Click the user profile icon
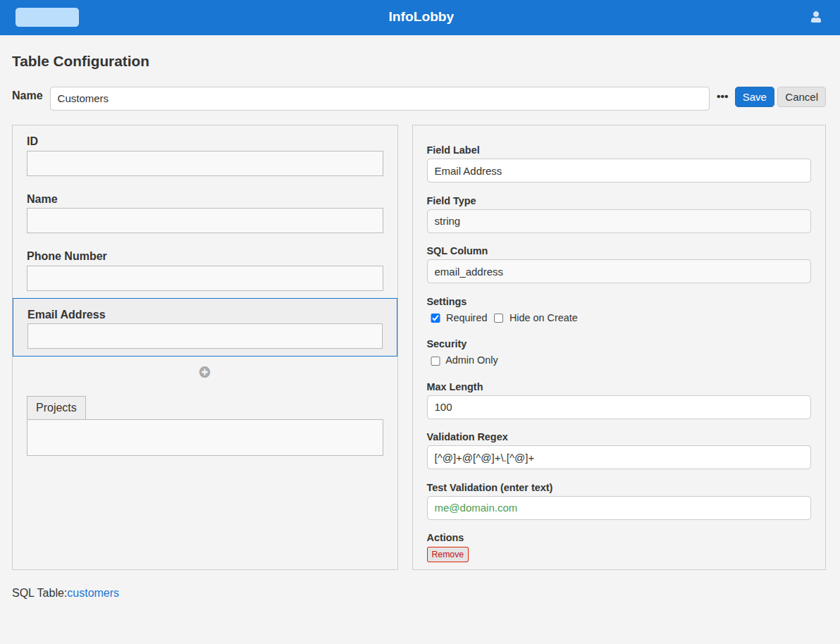This screenshot has width=840, height=644. [816, 17]
